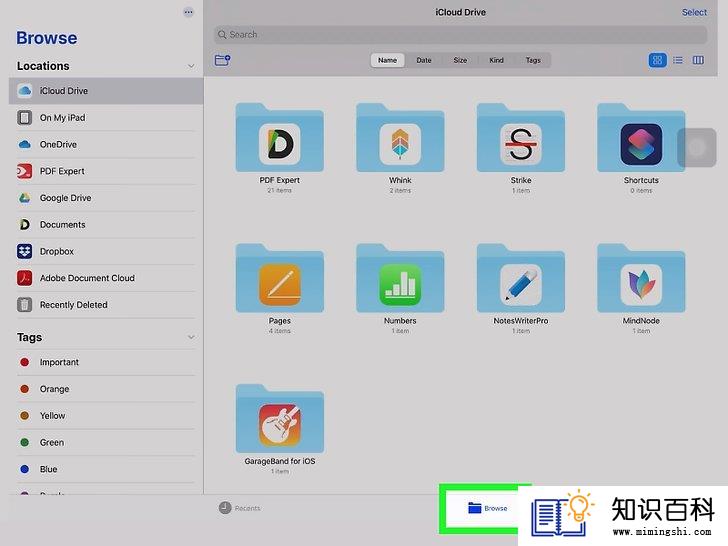Sort files by Name
Viewport: 728px width, 546px height.
point(387,60)
